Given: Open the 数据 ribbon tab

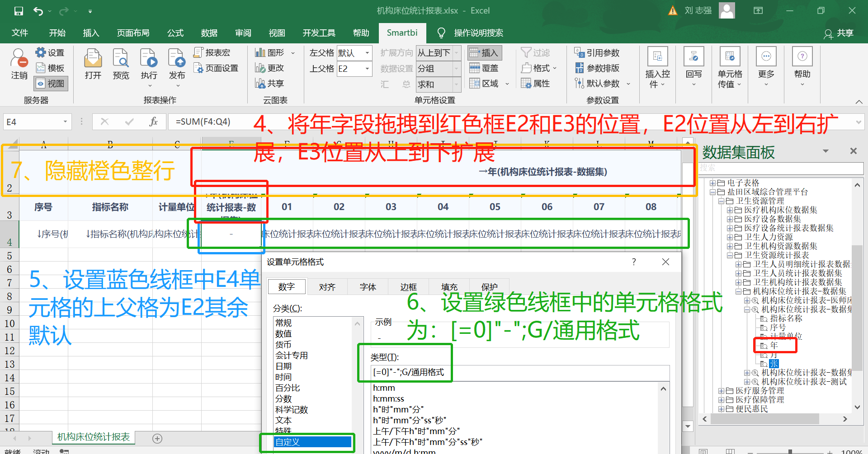Looking at the screenshot, I should pos(209,33).
